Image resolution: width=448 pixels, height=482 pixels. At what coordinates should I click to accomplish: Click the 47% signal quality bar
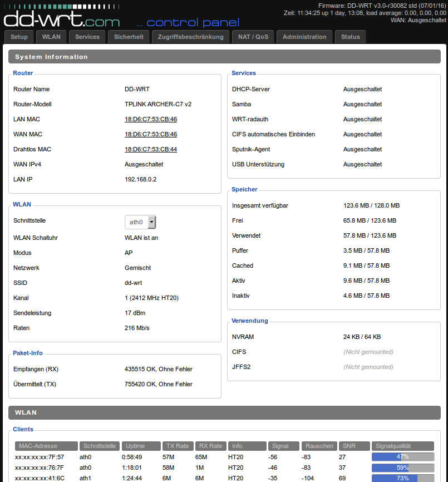(x=403, y=457)
